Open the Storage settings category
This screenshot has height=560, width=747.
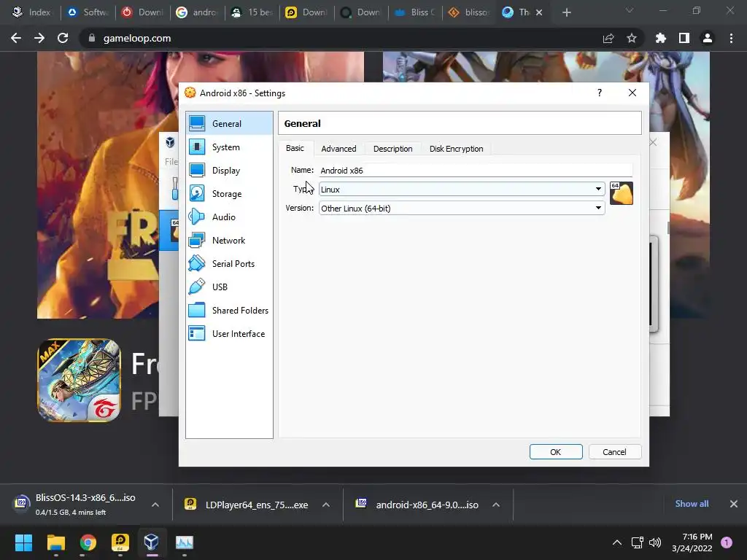tap(229, 194)
